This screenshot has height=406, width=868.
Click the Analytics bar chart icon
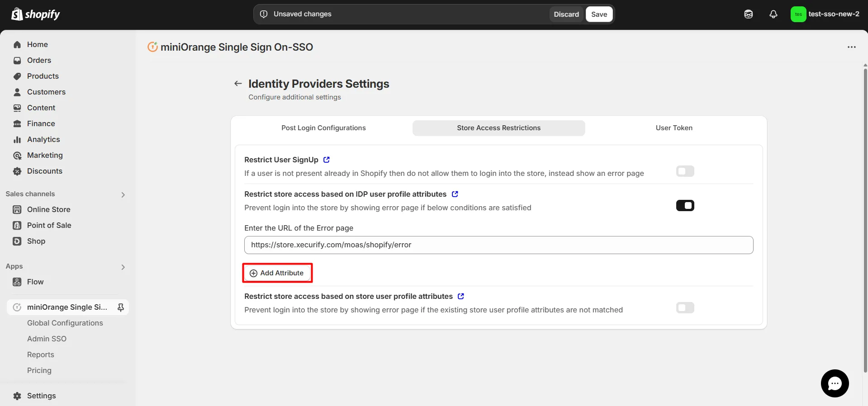17,140
